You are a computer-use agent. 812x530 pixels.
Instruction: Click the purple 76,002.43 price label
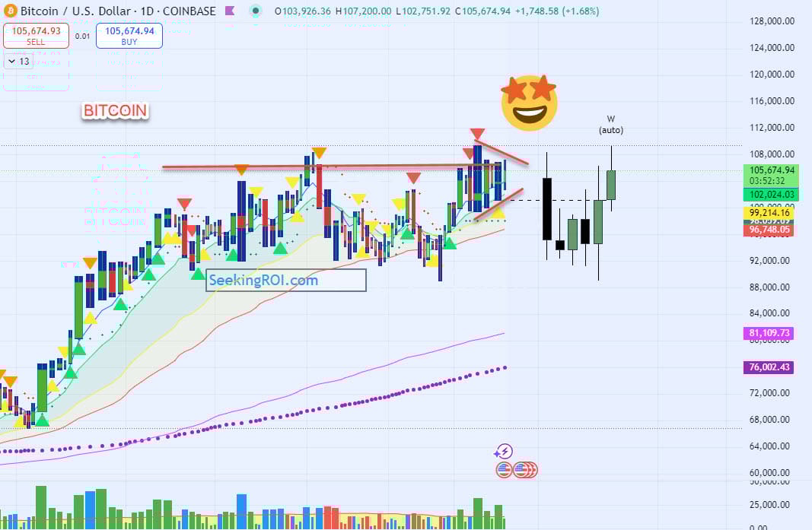pos(769,367)
